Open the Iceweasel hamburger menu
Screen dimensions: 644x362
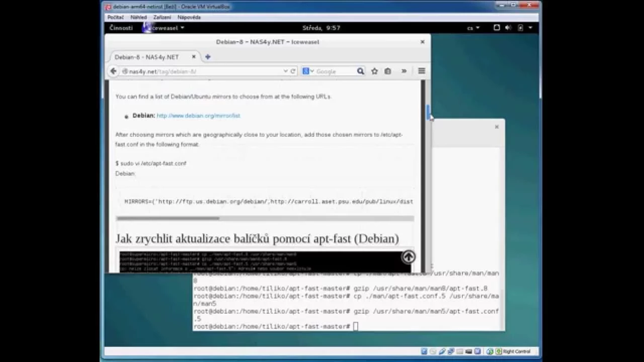point(422,71)
